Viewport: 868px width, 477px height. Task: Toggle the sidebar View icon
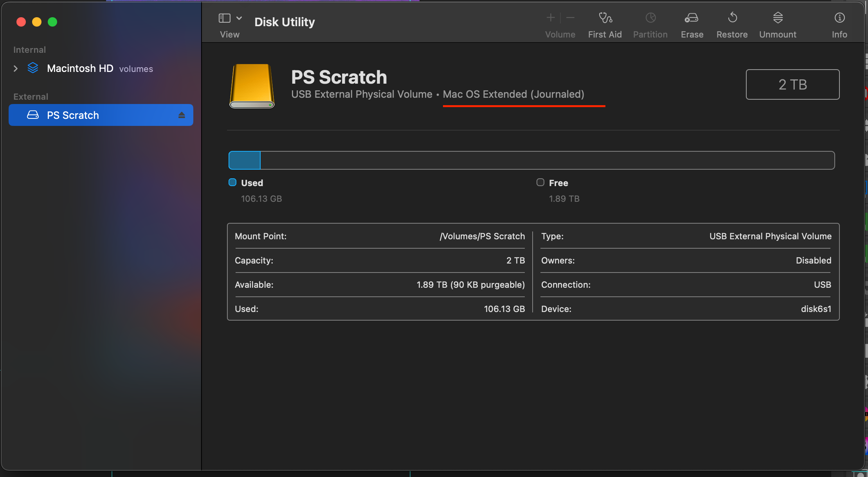point(224,18)
